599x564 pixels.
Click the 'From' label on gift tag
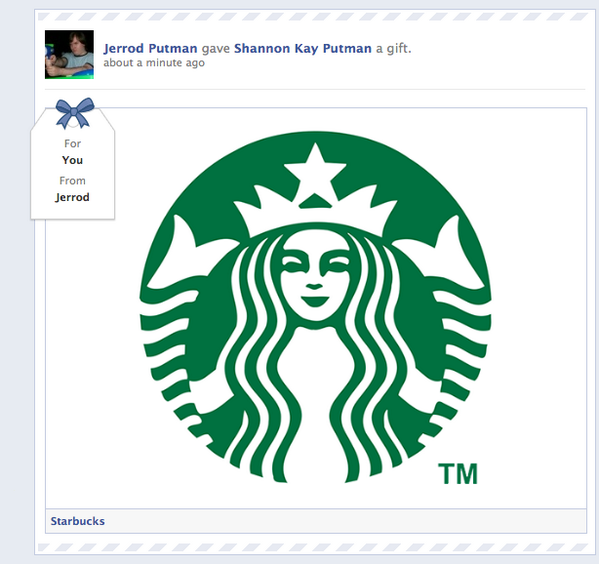73,181
